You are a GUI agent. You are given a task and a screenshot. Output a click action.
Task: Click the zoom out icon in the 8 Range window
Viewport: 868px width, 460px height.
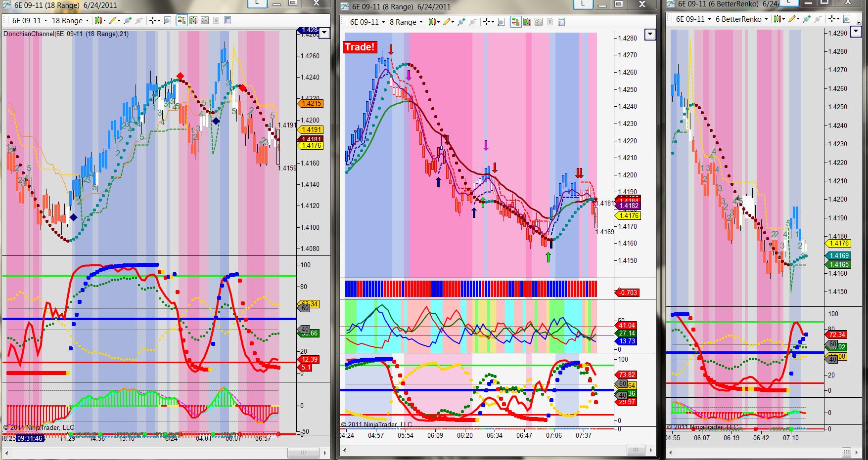click(473, 22)
